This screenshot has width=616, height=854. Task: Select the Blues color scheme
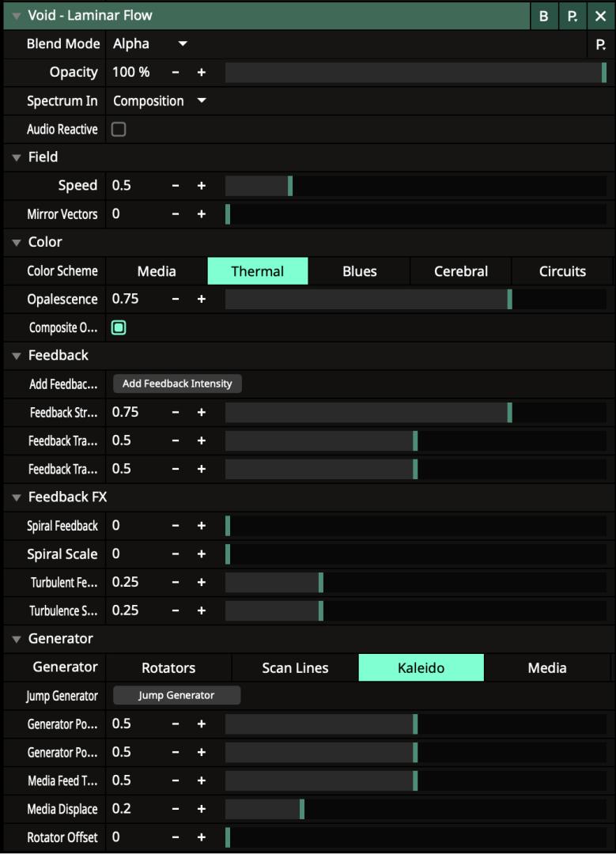360,271
